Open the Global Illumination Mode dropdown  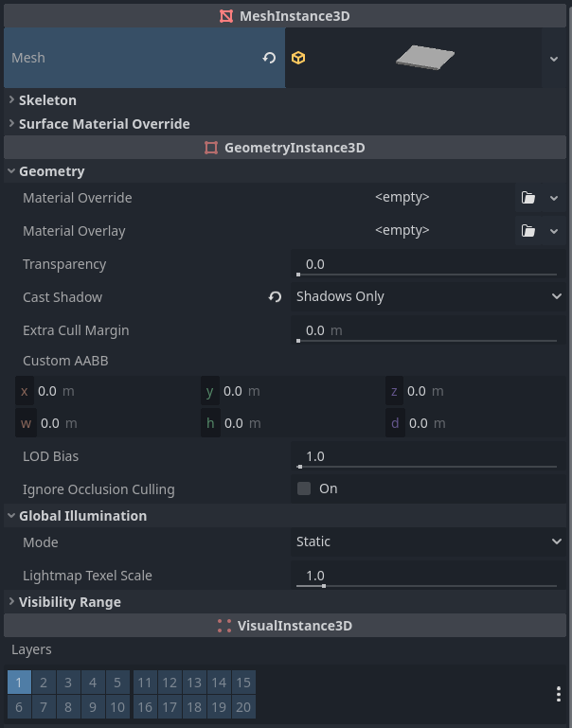click(428, 542)
